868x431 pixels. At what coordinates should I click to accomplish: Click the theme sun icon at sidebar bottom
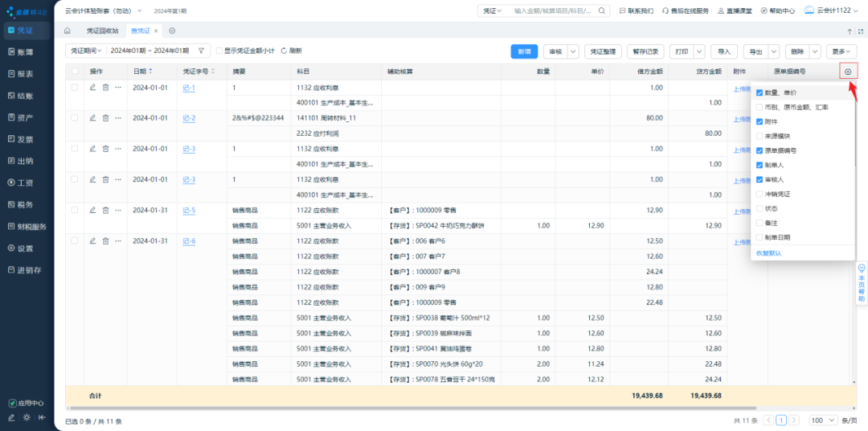pos(27,417)
